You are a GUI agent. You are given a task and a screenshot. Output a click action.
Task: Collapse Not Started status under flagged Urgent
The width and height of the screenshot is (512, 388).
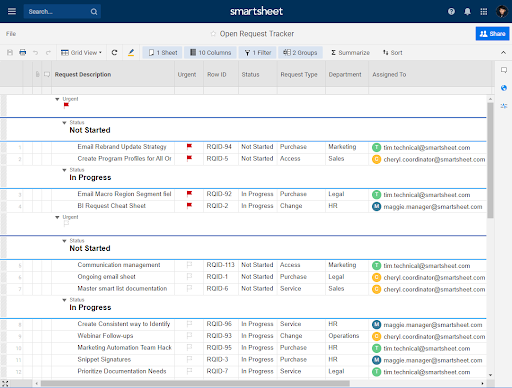[64, 123]
